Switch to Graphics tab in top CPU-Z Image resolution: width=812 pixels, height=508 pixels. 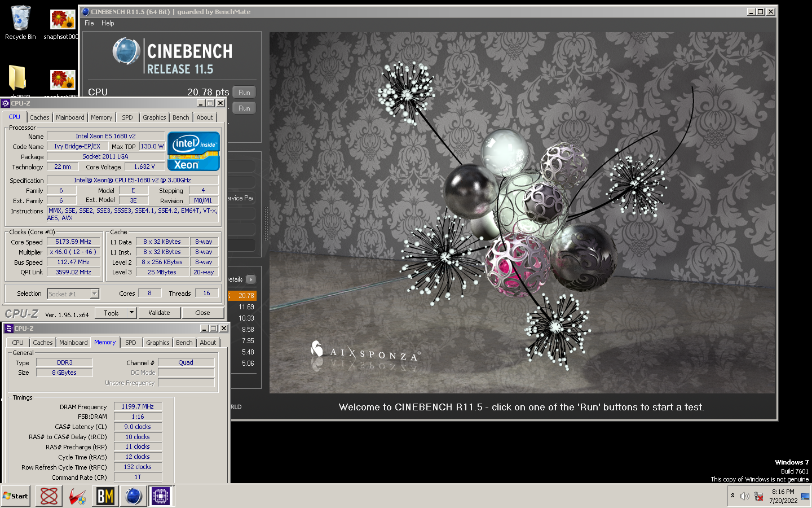(155, 117)
